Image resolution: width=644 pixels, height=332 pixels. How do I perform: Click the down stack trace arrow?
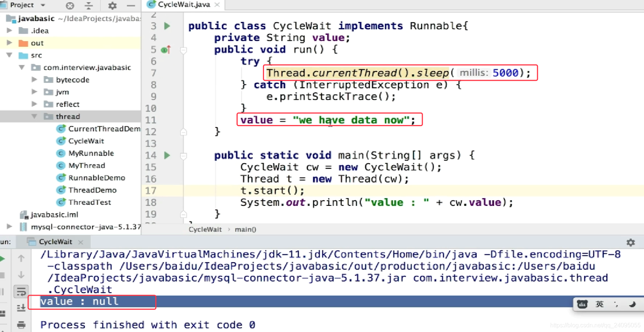(x=21, y=275)
